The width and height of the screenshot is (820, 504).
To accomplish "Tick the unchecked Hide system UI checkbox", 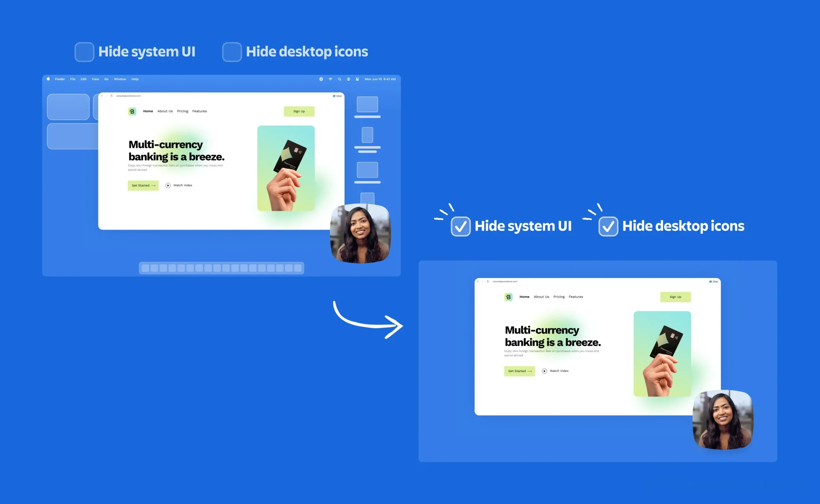I will [84, 52].
